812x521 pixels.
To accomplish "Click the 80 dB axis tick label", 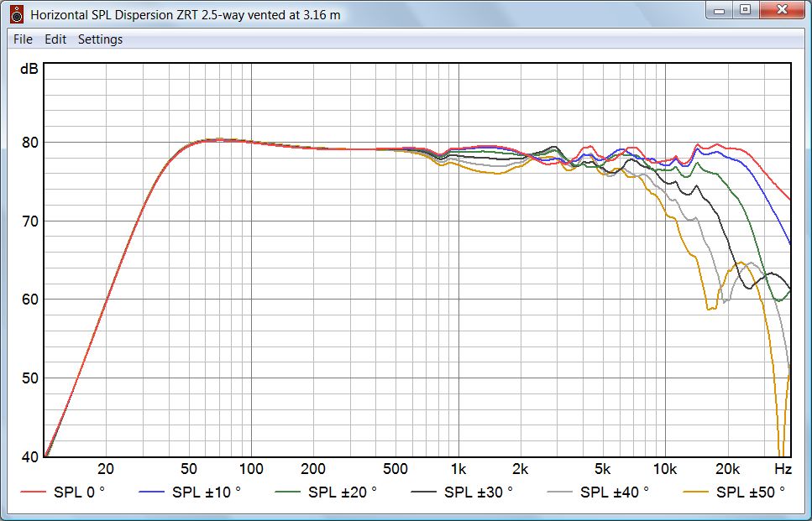I will 30,143.
